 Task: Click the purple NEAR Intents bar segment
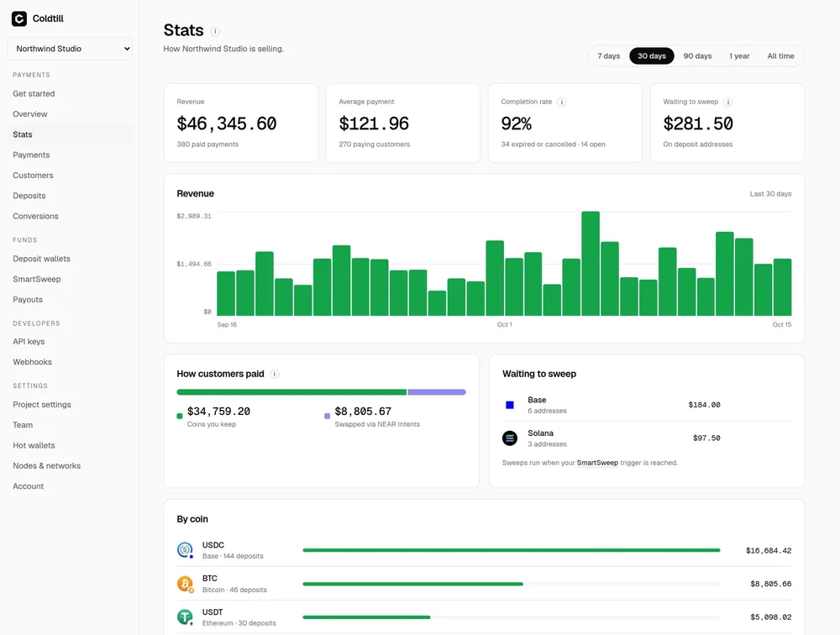(437, 392)
